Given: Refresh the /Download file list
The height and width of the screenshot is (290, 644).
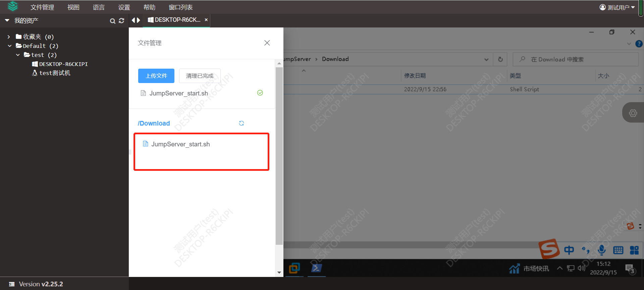Looking at the screenshot, I should point(241,123).
